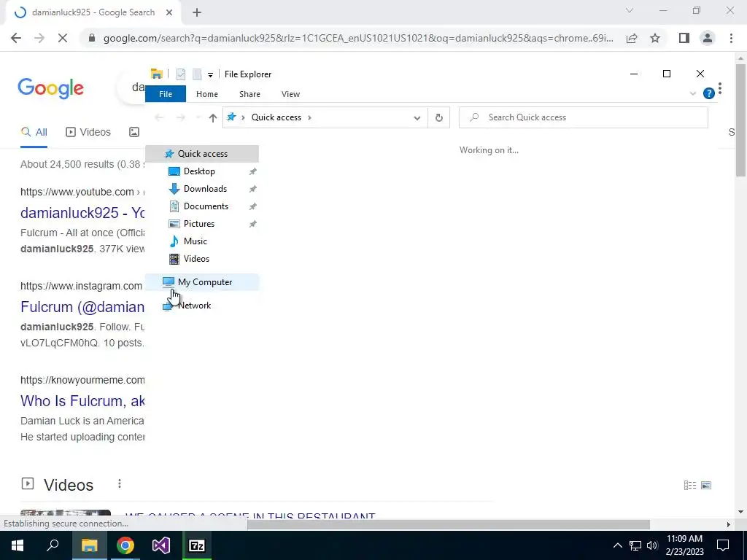
Task: Select My Computer in navigation pane
Action: tap(202, 282)
